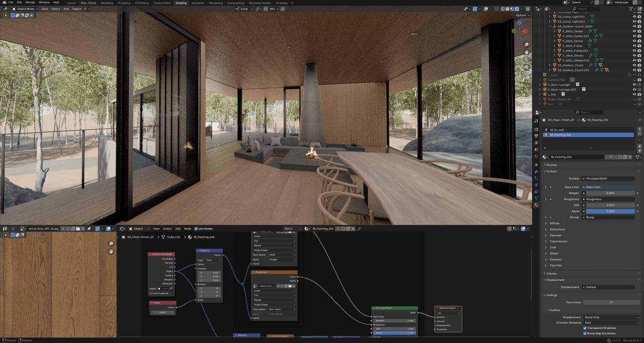Toggle the Fake User shield on M_Flooring_Ork
Image resolution: width=644 pixels, height=343 pixels.
[x=620, y=156]
